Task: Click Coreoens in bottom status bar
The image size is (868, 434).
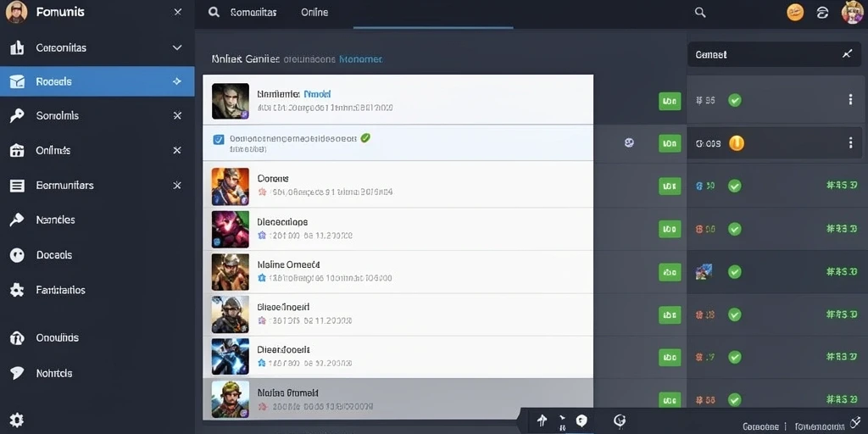Action: [760, 426]
